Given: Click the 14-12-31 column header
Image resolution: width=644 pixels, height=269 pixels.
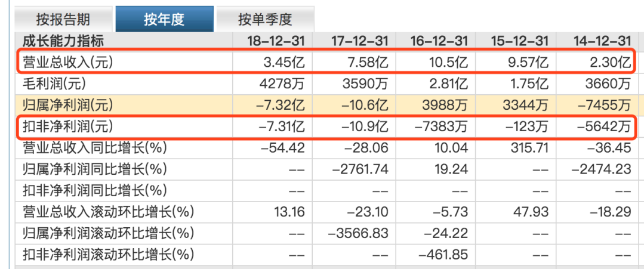Looking at the screenshot, I should click(x=600, y=41).
